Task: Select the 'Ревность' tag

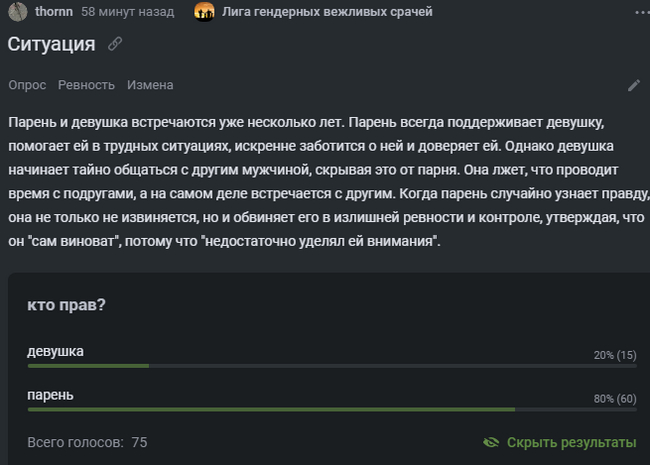Action: click(x=86, y=85)
